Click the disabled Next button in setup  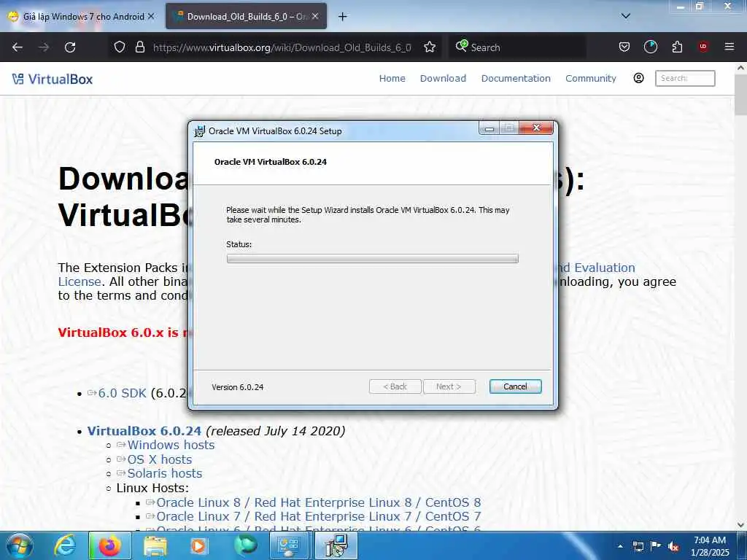point(449,386)
